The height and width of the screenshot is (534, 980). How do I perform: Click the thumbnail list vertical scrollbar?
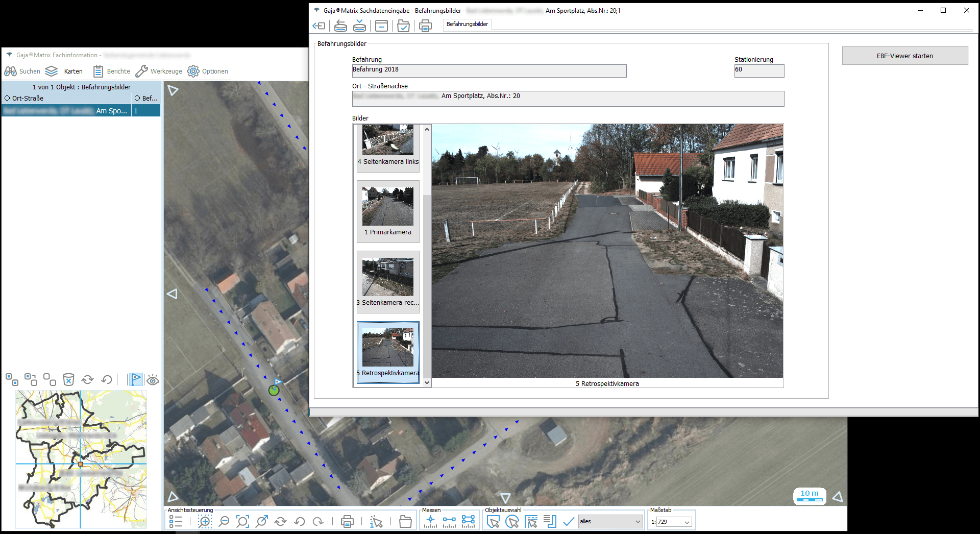427,286
